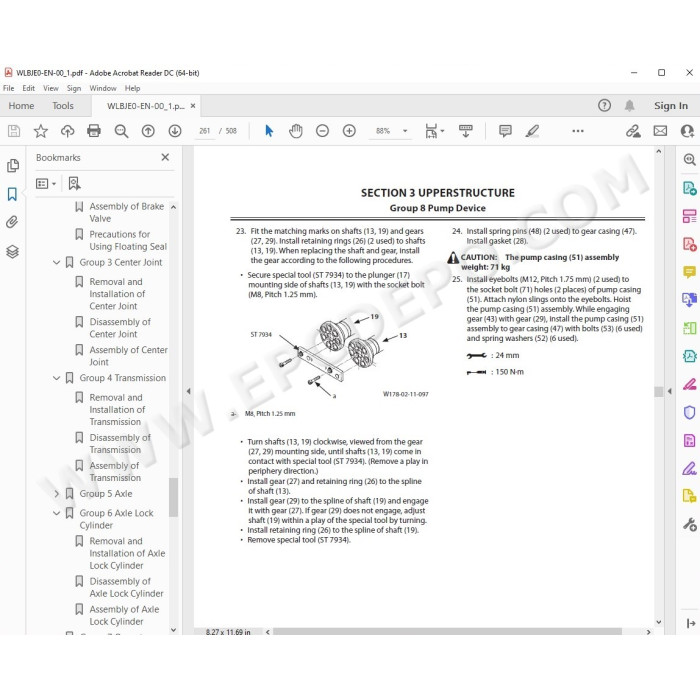Zoom out with minus icon
700x700 pixels.
coord(322,131)
